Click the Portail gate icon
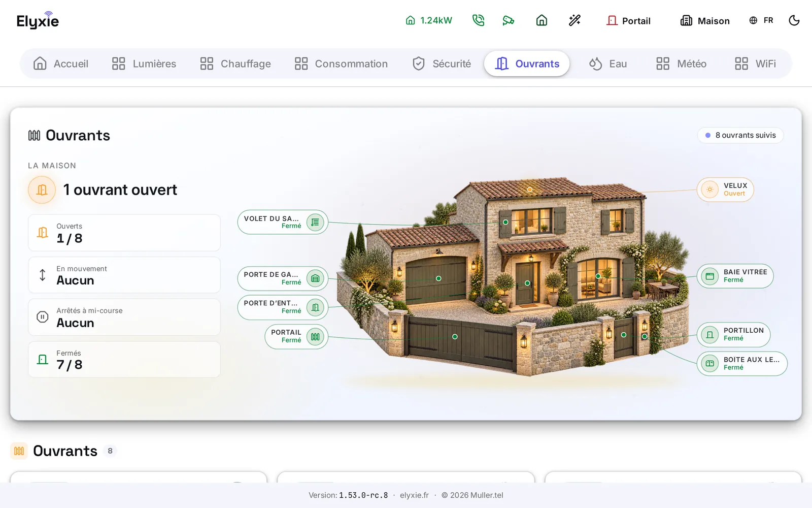812x508 pixels. tap(315, 336)
